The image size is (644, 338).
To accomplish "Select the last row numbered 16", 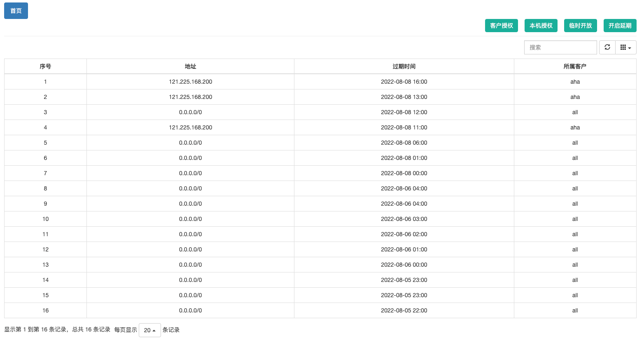I will pos(45,310).
